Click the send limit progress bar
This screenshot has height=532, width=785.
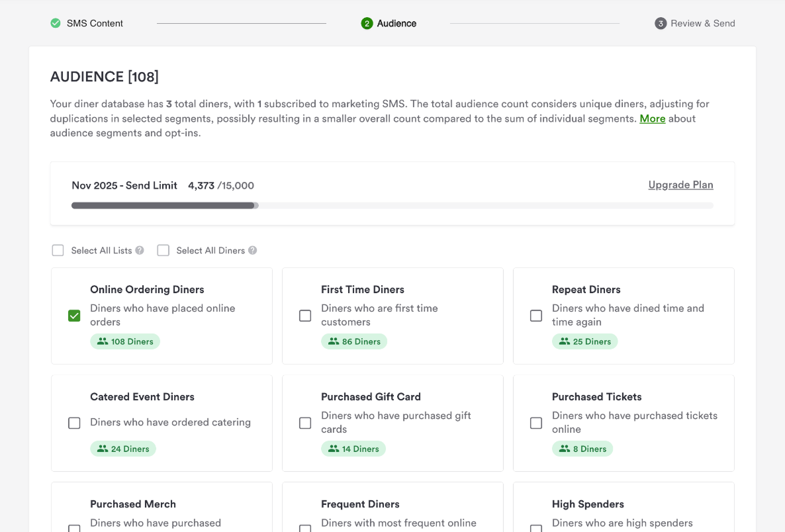392,206
